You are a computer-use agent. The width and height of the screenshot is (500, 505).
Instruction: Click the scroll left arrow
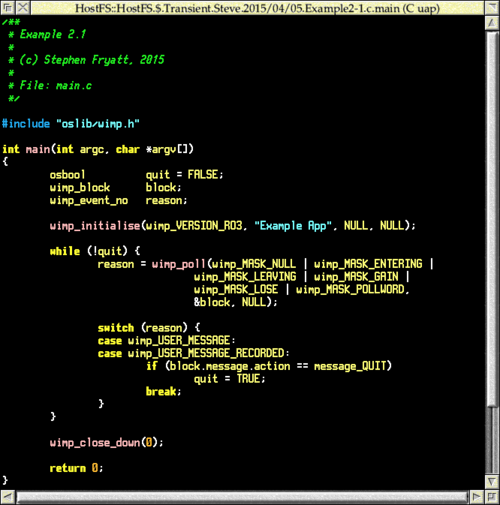click(7, 497)
